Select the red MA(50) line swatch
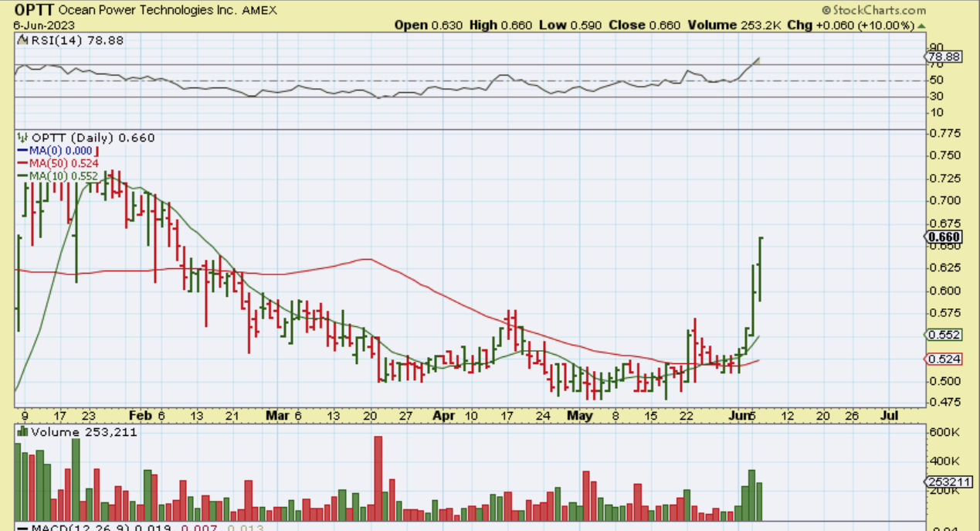This screenshot has width=980, height=531. click(x=23, y=163)
